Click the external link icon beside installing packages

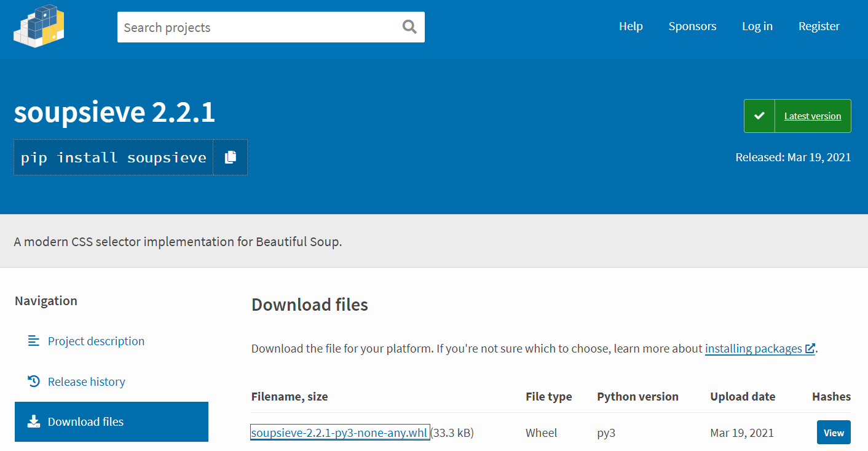(811, 348)
